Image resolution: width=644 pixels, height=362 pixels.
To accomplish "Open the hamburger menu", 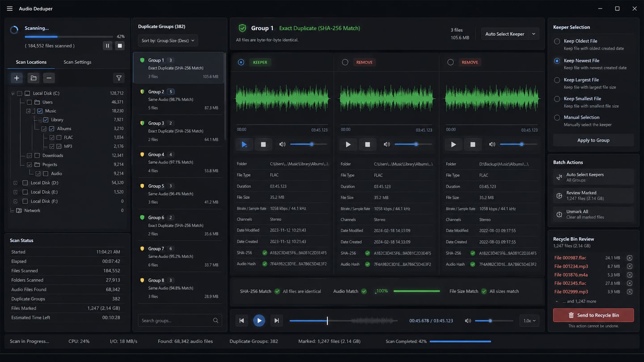I will [9, 8].
